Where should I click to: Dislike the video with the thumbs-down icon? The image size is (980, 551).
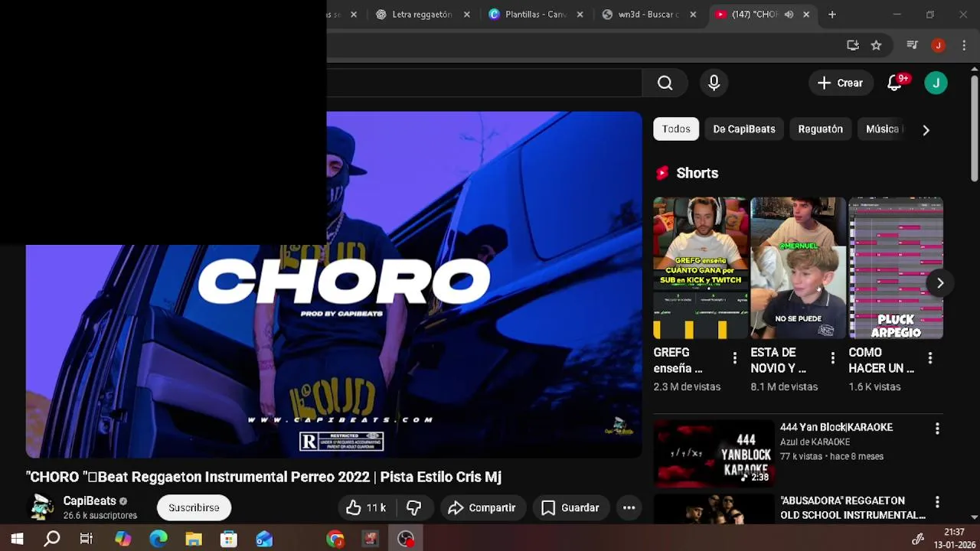pos(413,507)
